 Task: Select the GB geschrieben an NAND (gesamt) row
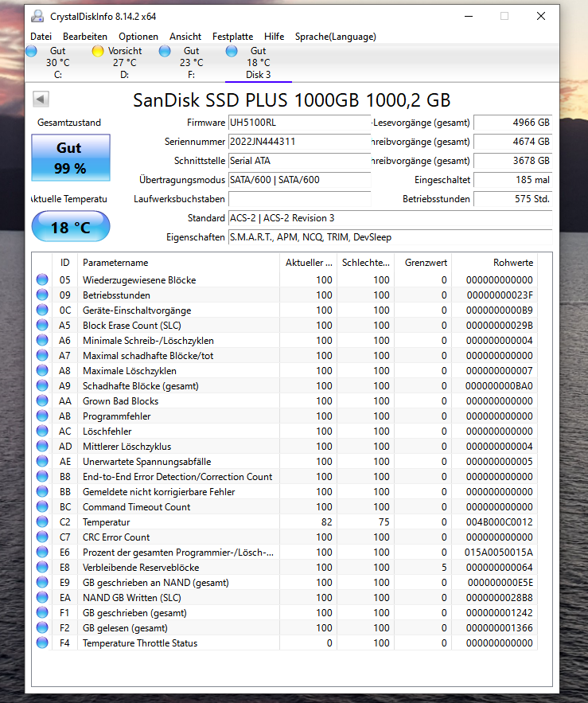pyautogui.click(x=285, y=583)
